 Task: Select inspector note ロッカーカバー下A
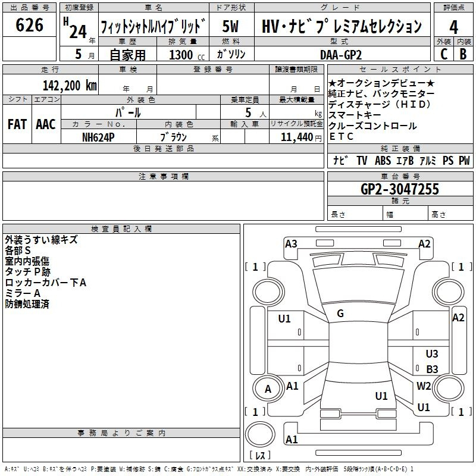point(46,283)
